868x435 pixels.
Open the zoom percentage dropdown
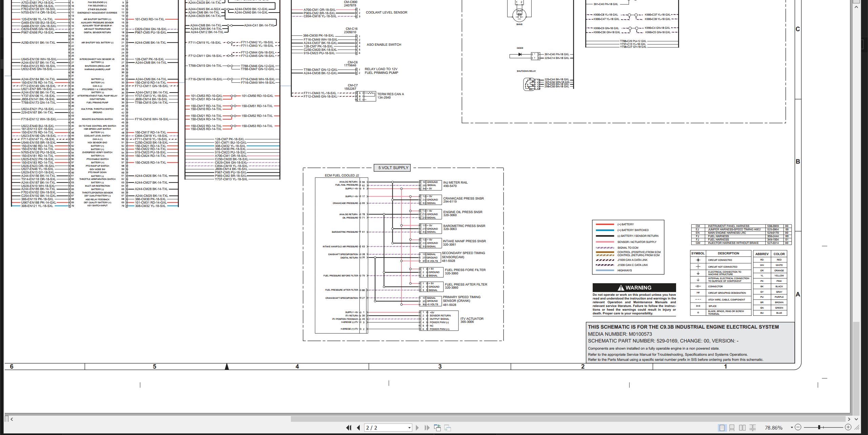(x=792, y=428)
